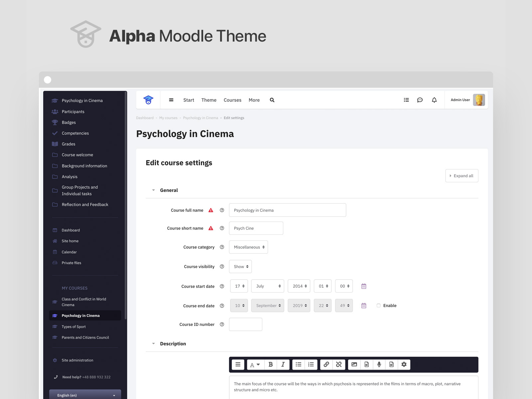Record audio using the microphone icon
532x399 pixels.
click(x=379, y=364)
